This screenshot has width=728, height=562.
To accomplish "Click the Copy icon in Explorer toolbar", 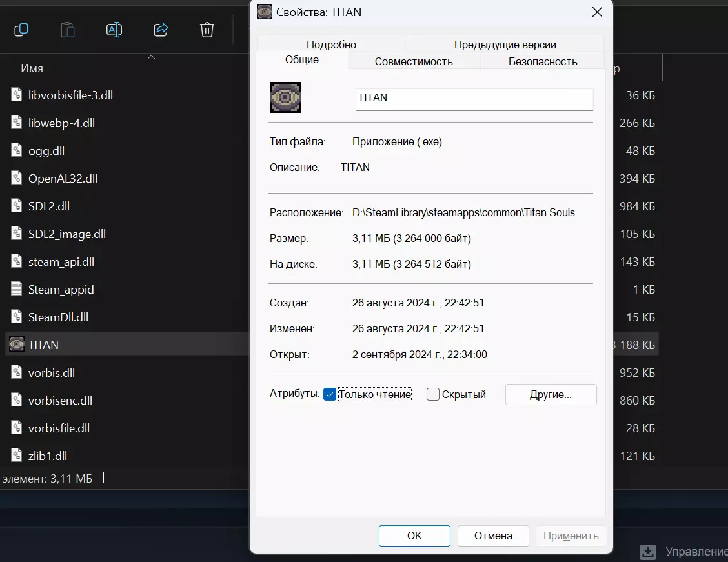I will pos(21,30).
